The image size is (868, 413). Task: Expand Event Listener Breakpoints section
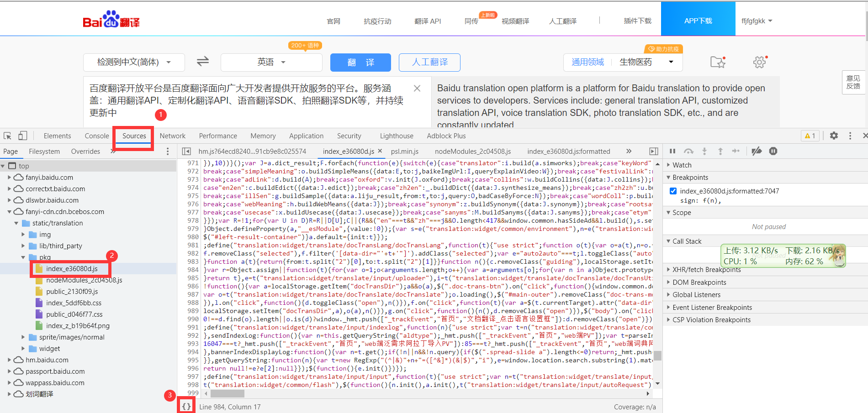pos(712,307)
